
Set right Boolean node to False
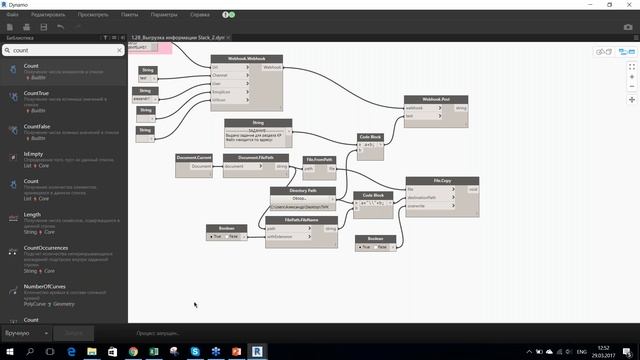click(x=380, y=247)
